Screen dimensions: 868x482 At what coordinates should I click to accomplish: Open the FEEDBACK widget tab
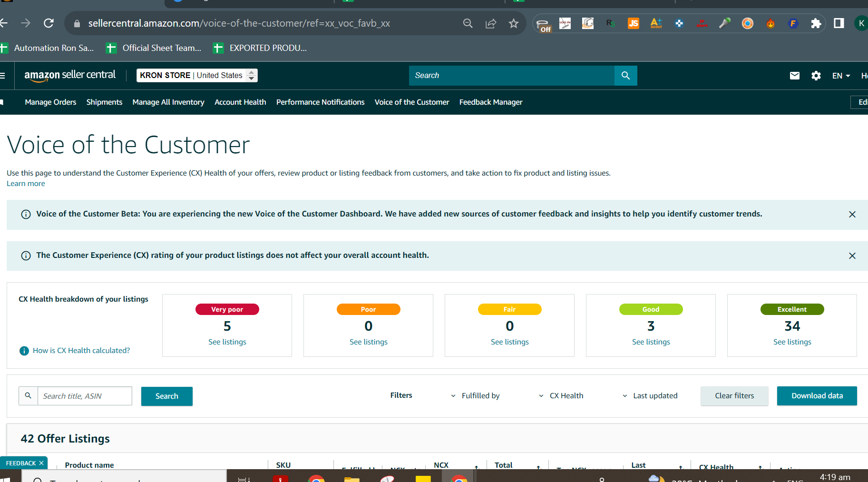[21, 463]
